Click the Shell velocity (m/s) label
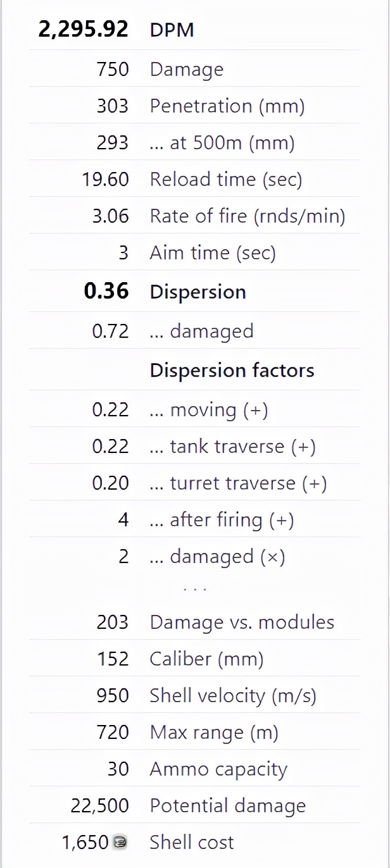This screenshot has height=868, width=390. click(x=232, y=695)
